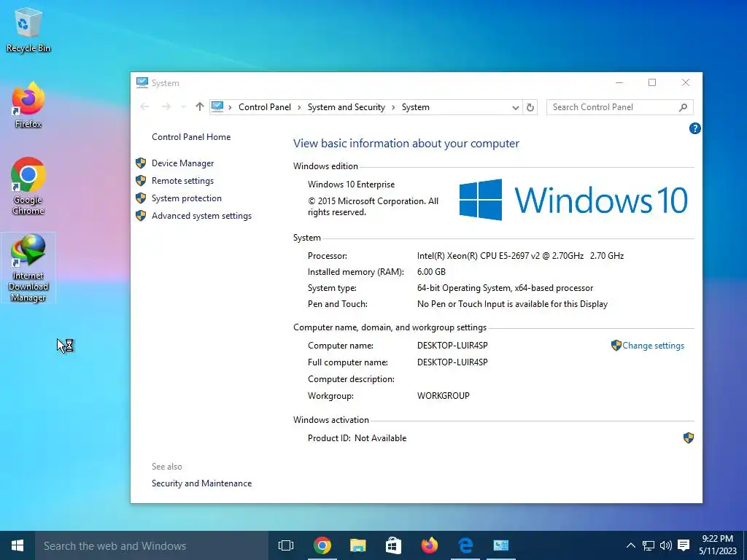
Task: Expand chevron before Control Panel breadcrumb
Action: tap(230, 108)
